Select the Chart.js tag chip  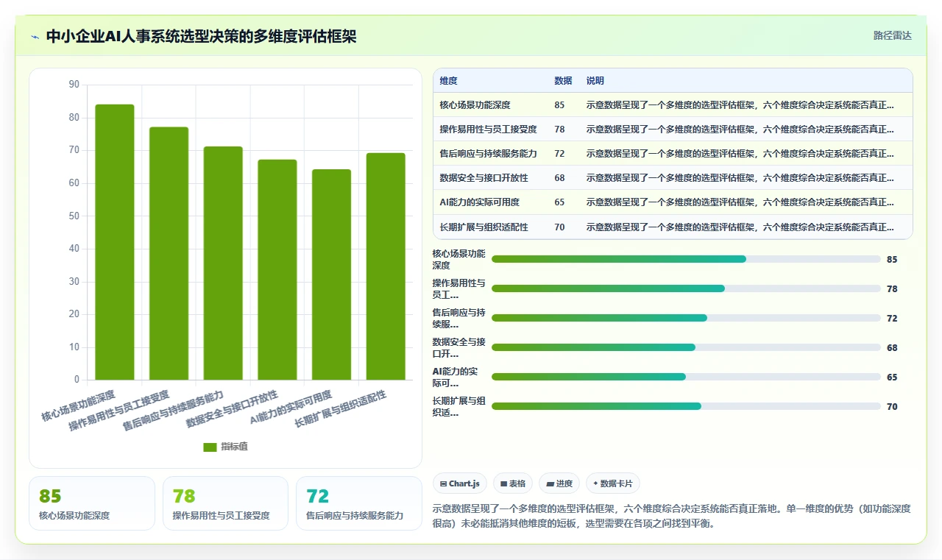click(460, 483)
